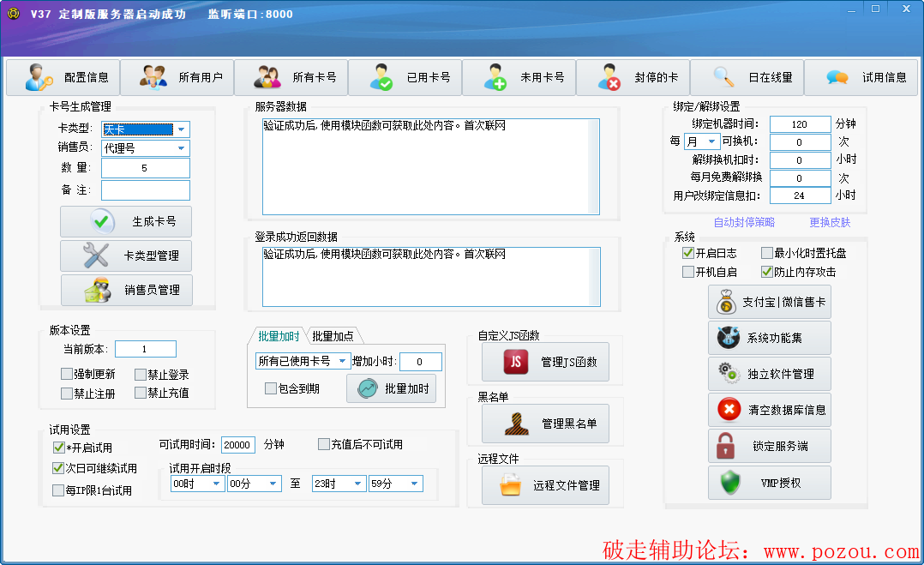Click 增加小时 input field
The height and width of the screenshot is (565, 924).
(421, 362)
